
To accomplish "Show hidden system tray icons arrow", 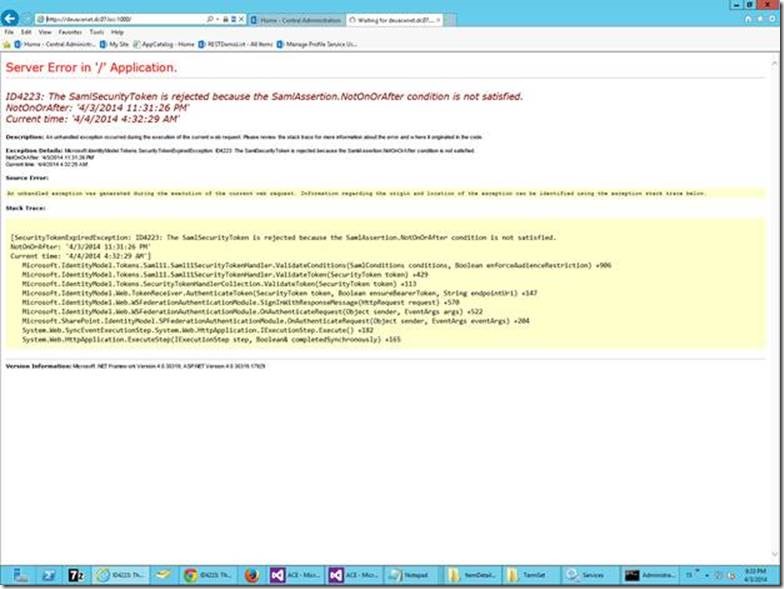I will click(707, 576).
